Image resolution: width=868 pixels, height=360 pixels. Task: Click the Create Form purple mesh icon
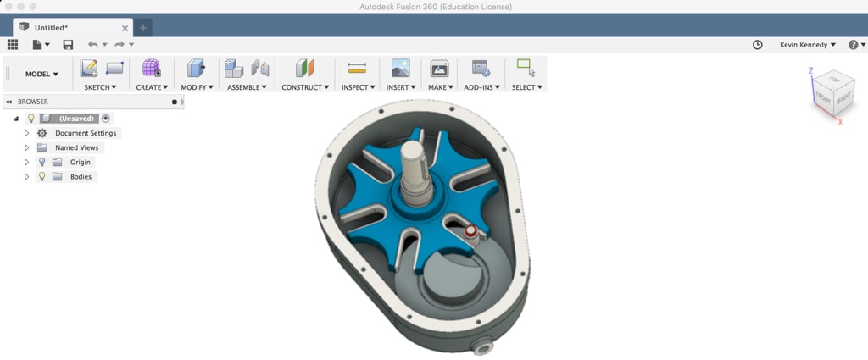click(x=152, y=68)
